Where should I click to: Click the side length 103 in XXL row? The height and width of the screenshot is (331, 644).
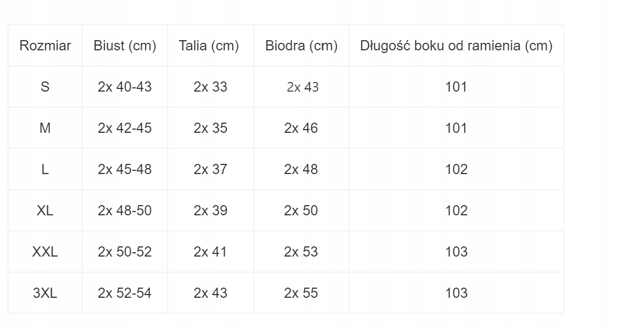point(456,252)
